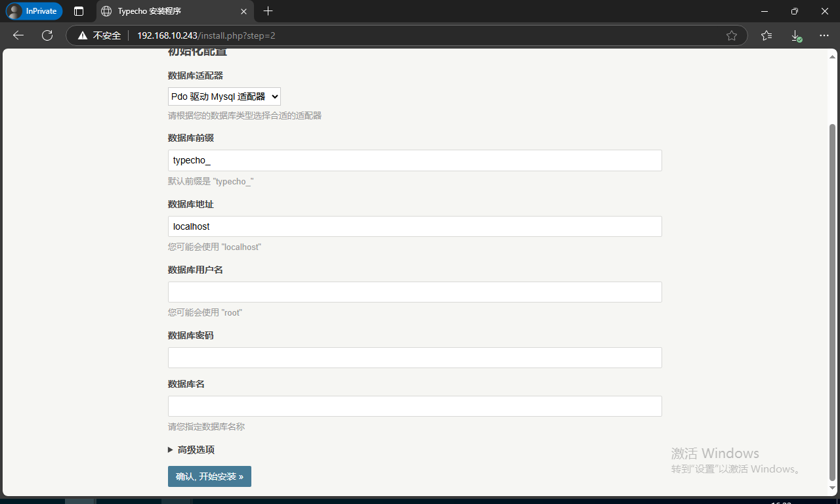This screenshot has height=504, width=840.
Task: Open the downloads icon
Action: point(795,35)
